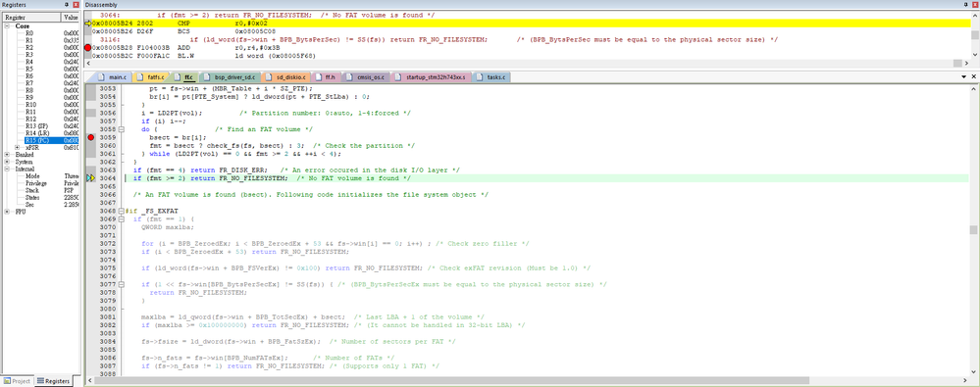Select the Registers panel tab
This screenshot has height=387, width=980.
53,381
